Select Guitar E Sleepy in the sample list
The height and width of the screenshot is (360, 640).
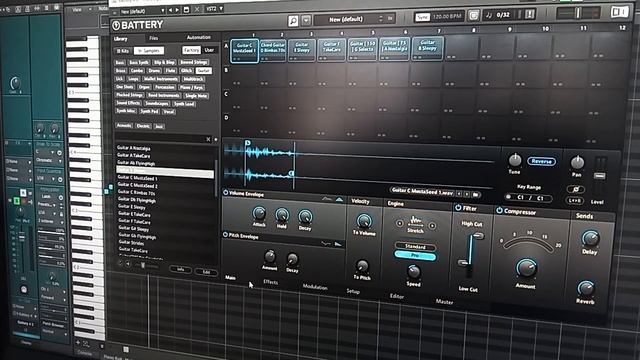[131, 207]
